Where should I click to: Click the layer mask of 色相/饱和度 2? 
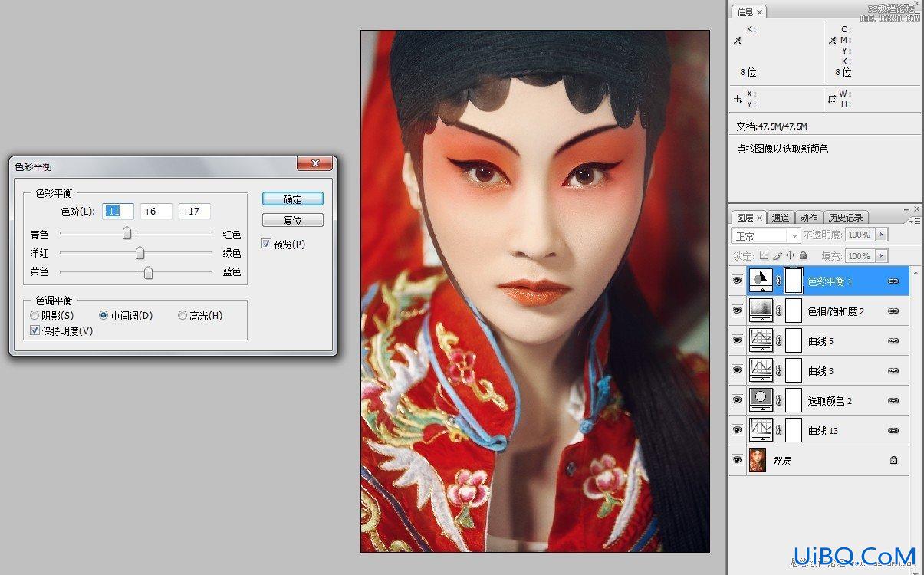pos(794,310)
